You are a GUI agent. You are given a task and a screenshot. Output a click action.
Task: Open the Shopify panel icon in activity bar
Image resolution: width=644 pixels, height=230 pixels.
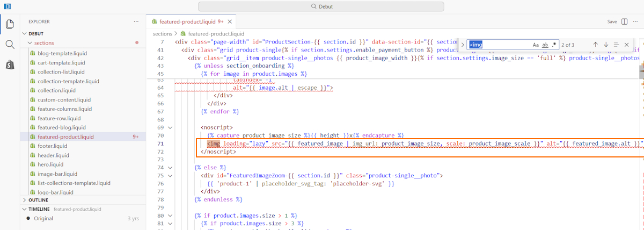coord(10,64)
